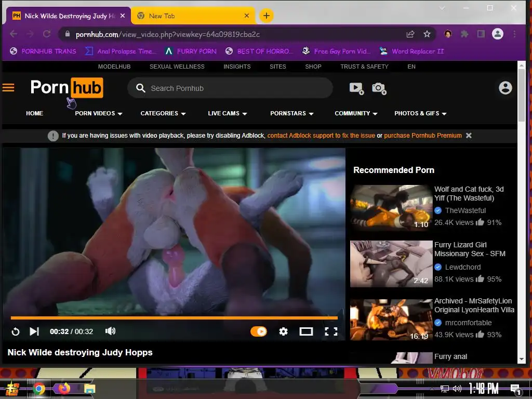This screenshot has width=532, height=399.
Task: Select the Nick Wilde video tab
Action: [68, 16]
